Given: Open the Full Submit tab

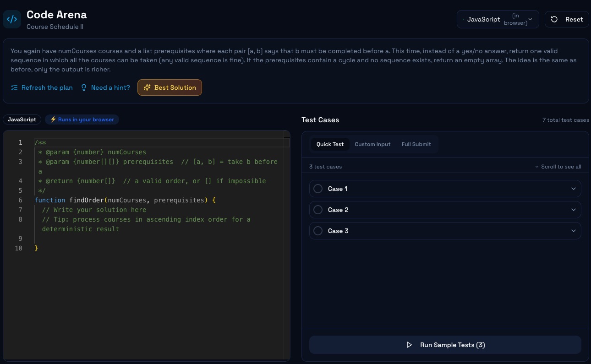Looking at the screenshot, I should coord(416,144).
